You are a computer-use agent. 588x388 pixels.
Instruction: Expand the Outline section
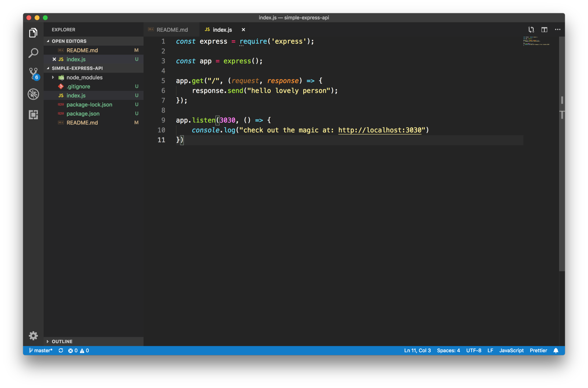point(62,341)
